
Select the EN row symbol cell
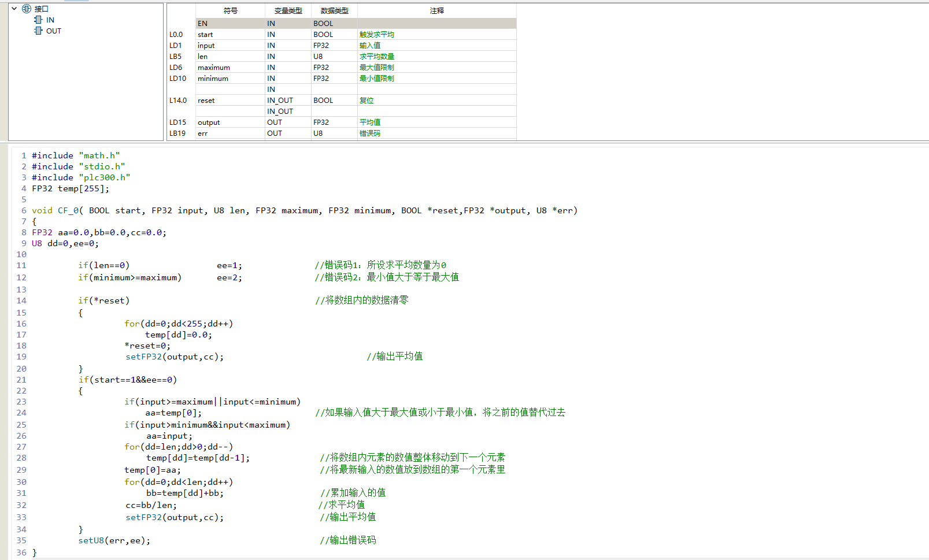tap(231, 23)
